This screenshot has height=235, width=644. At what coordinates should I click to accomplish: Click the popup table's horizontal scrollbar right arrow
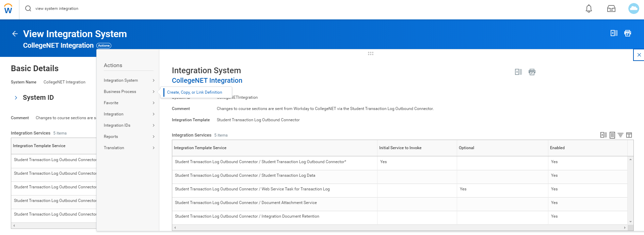[625, 228]
